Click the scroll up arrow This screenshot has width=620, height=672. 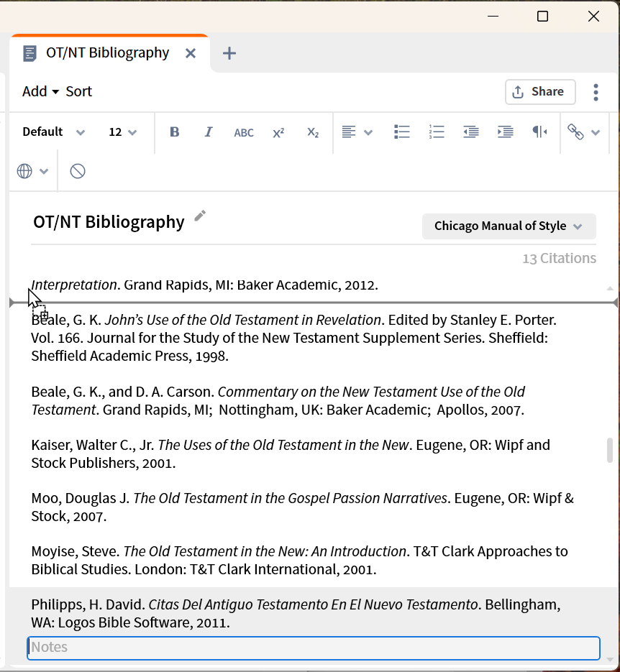610,288
